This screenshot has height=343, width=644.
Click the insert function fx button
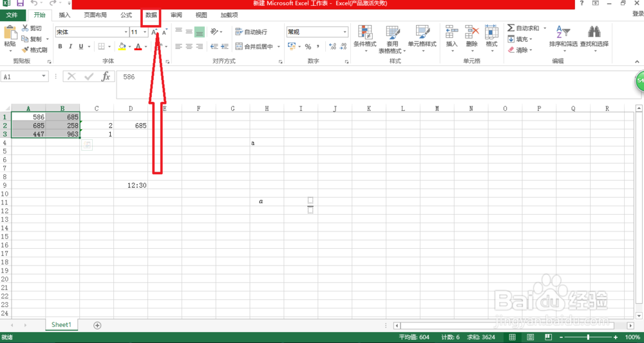click(106, 77)
